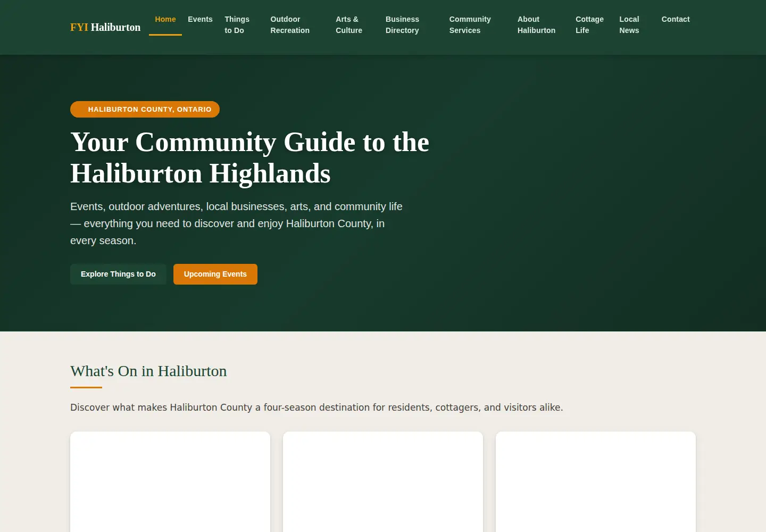Click the FYI Haliburton site logo

105,27
